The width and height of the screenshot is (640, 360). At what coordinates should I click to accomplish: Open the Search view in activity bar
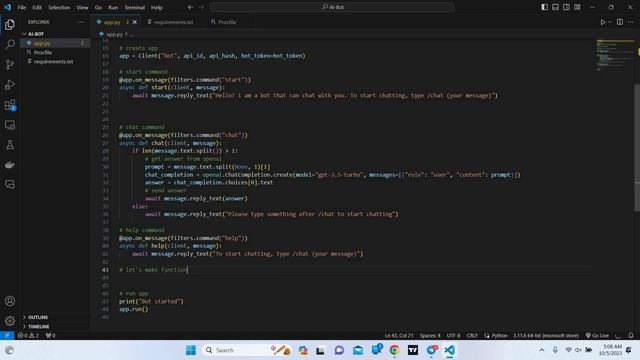(10, 44)
